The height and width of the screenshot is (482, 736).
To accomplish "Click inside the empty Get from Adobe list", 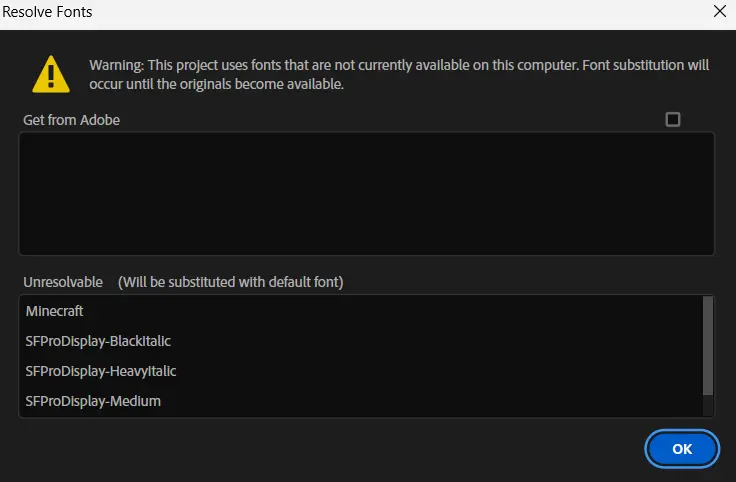I will tap(366, 193).
